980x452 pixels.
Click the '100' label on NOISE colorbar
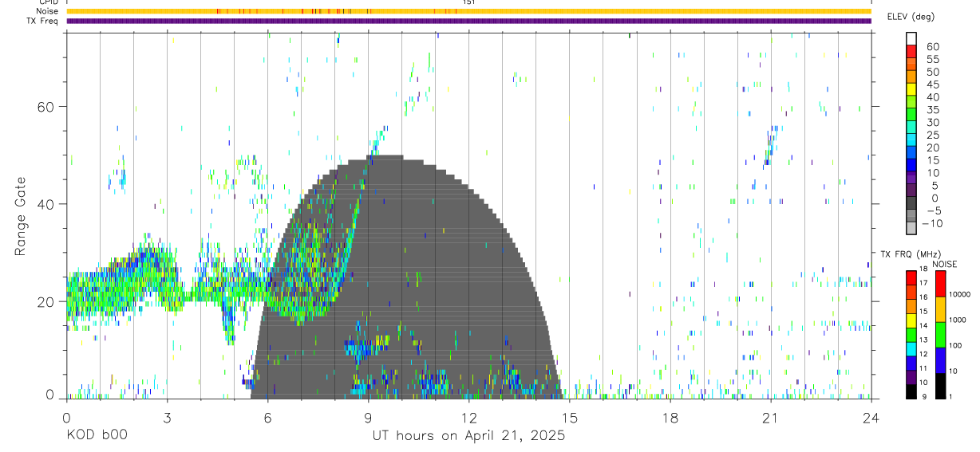pos(955,345)
